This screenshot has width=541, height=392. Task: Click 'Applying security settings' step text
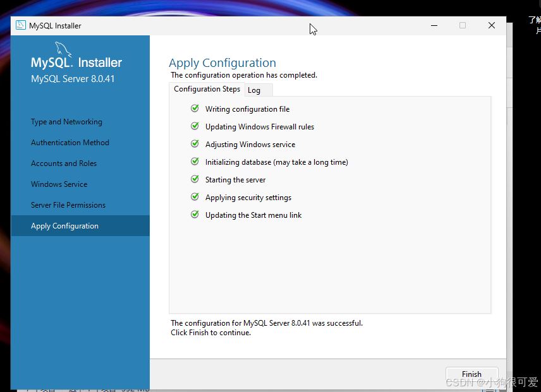248,198
